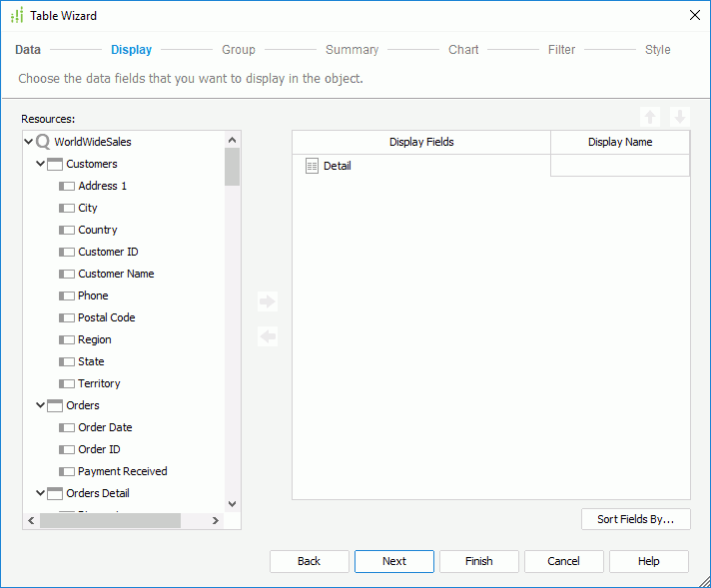Viewport: 711px width, 588px height.
Task: Click the move-up arrow icon
Action: 650,117
